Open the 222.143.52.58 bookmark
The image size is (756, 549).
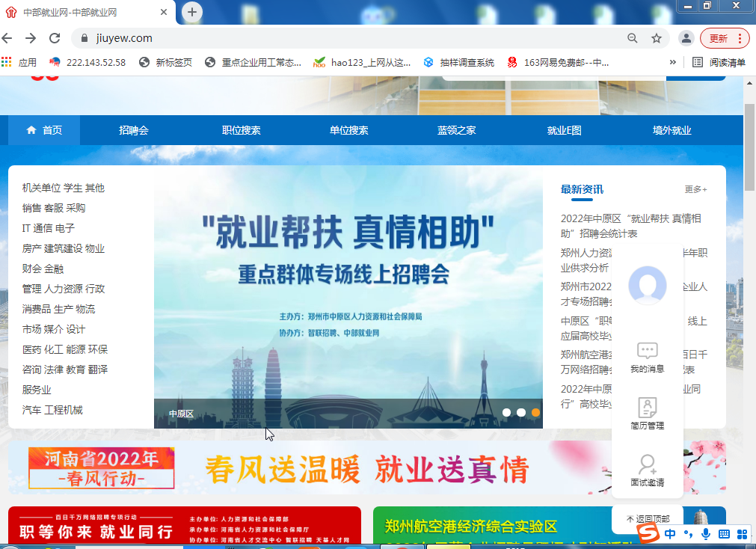pyautogui.click(x=87, y=62)
